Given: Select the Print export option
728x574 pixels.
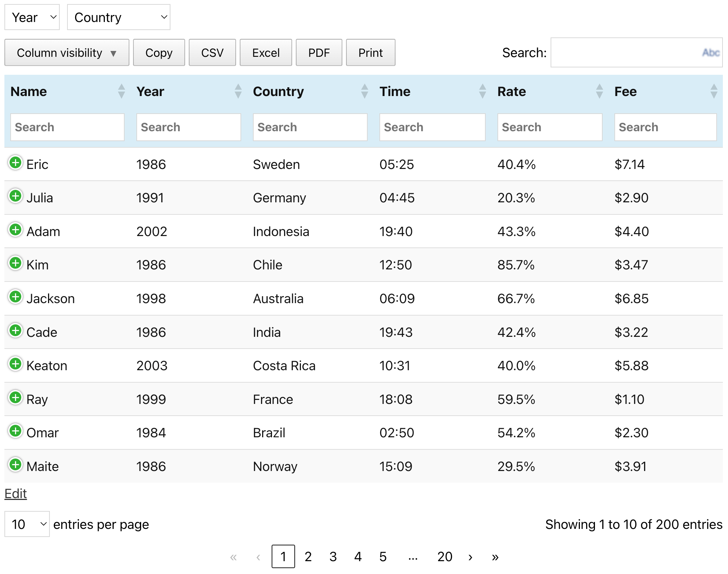Looking at the screenshot, I should point(371,53).
